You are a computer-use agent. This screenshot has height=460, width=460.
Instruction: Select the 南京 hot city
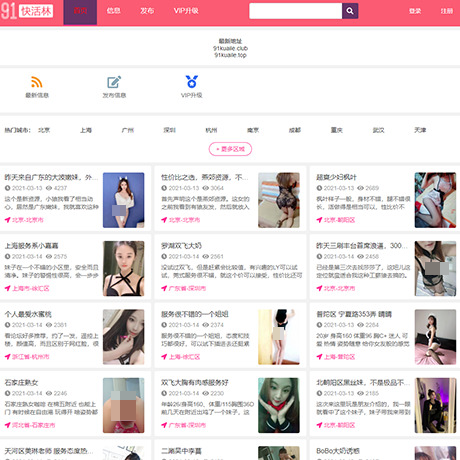point(253,130)
